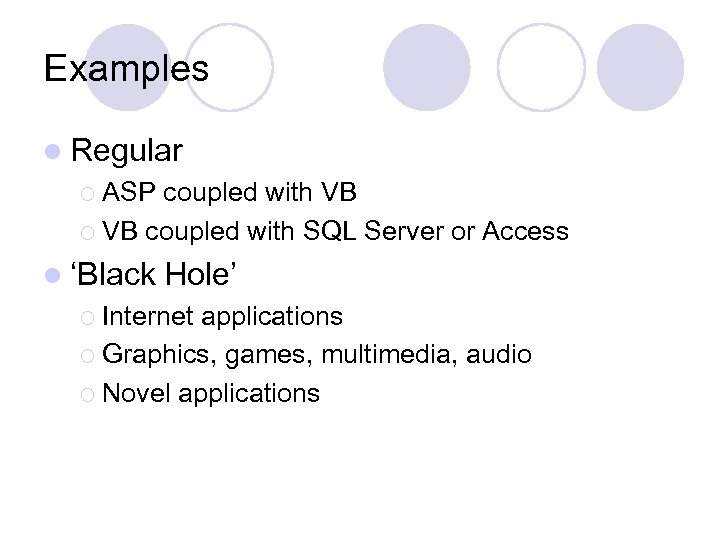Click the middle filled lavender circle
This screenshot has width=720, height=540.
(427, 67)
